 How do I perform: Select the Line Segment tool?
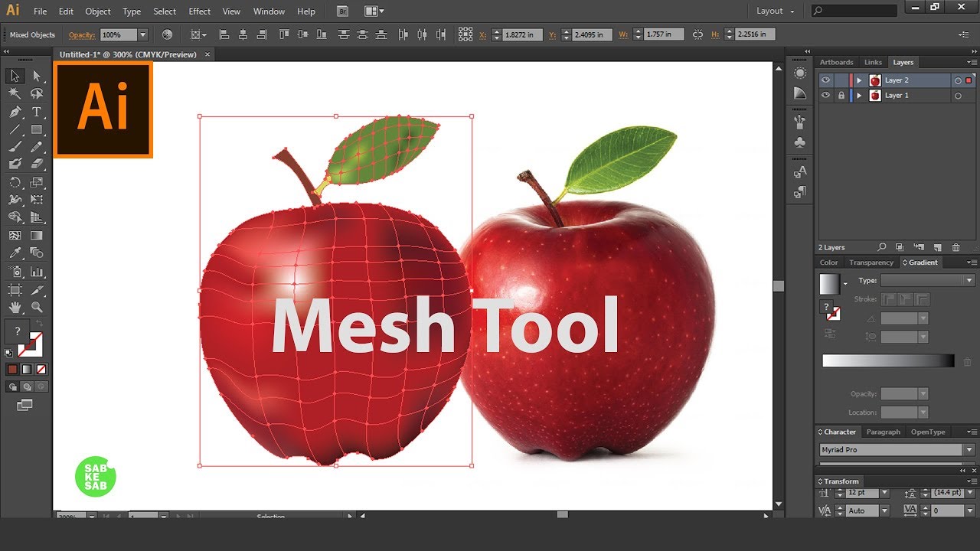(x=15, y=129)
